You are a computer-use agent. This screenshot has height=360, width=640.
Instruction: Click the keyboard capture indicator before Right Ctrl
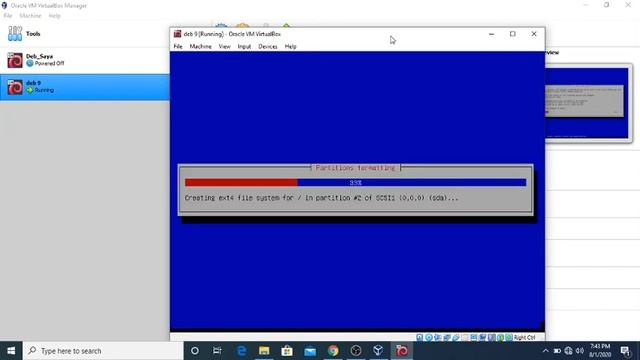pyautogui.click(x=509, y=338)
